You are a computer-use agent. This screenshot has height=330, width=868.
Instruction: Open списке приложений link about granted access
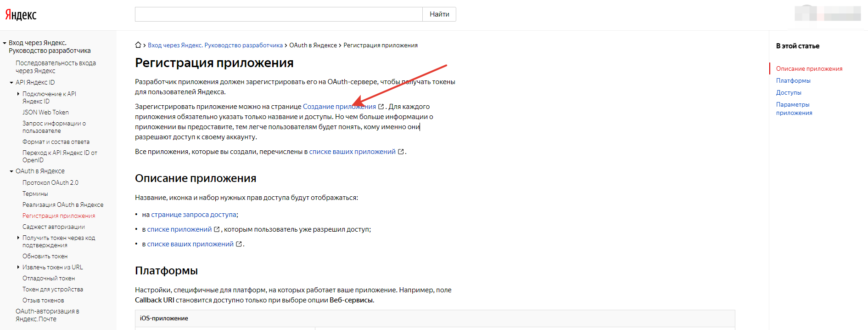point(179,229)
